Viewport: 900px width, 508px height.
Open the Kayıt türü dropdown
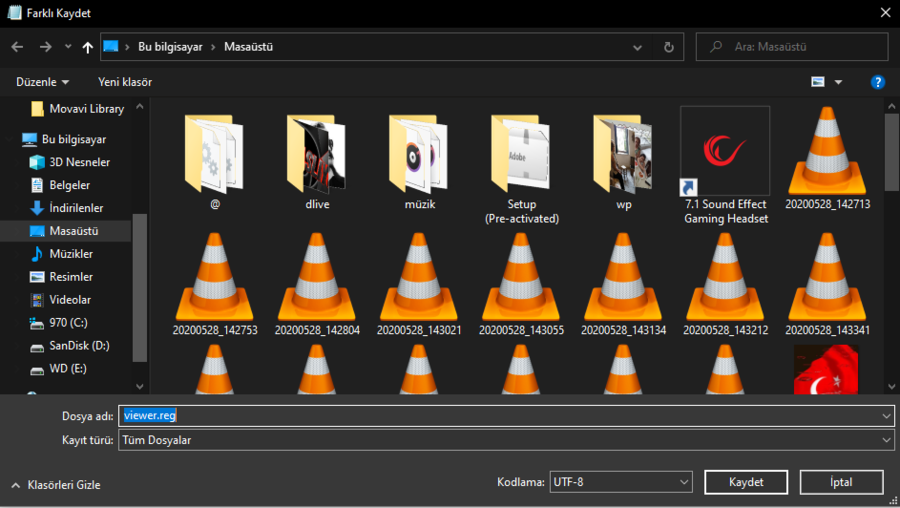[506, 440]
